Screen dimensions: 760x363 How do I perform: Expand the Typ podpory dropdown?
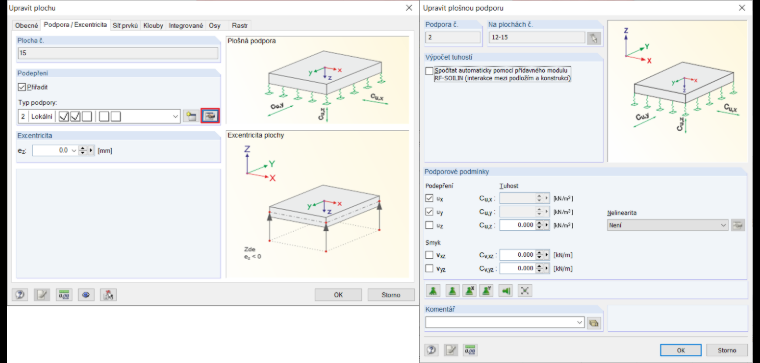point(175,116)
